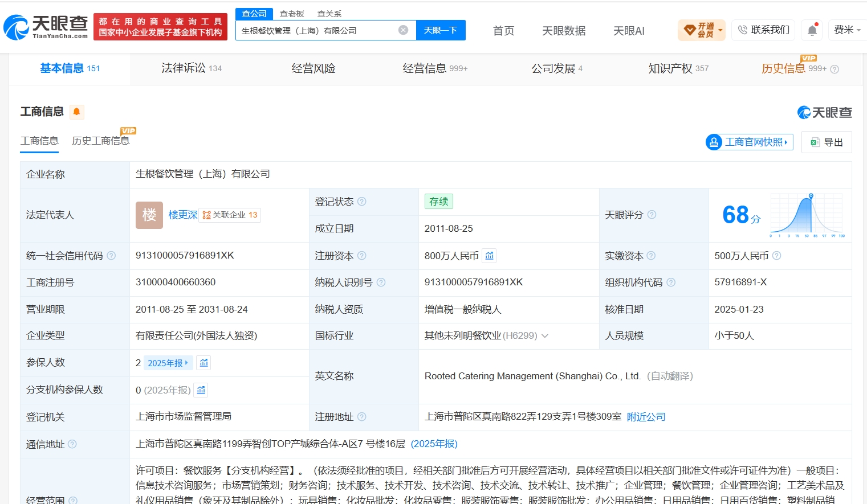This screenshot has height=504, width=867.
Task: Open the 经营风险 tab
Action: click(x=314, y=68)
